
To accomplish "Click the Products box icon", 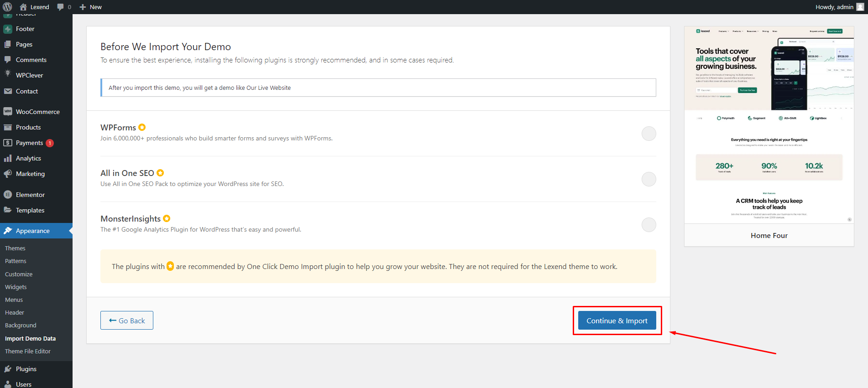I will point(8,127).
